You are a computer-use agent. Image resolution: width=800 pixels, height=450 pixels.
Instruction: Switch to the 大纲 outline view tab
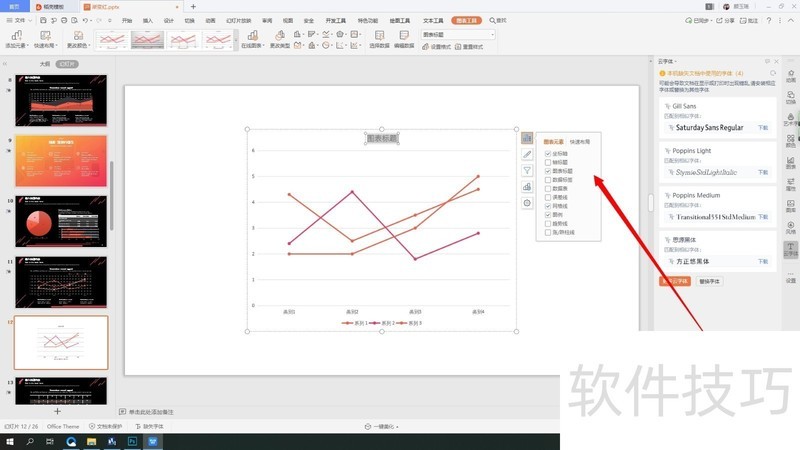[45, 64]
